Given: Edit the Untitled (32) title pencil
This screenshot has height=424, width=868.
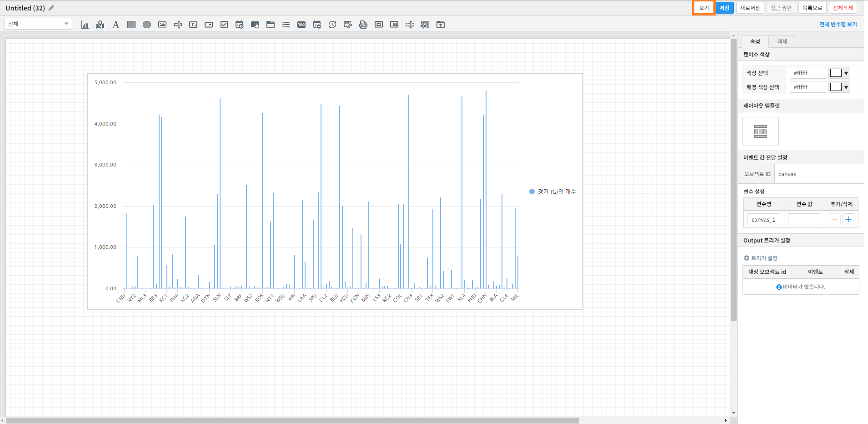Looking at the screenshot, I should pos(51,8).
